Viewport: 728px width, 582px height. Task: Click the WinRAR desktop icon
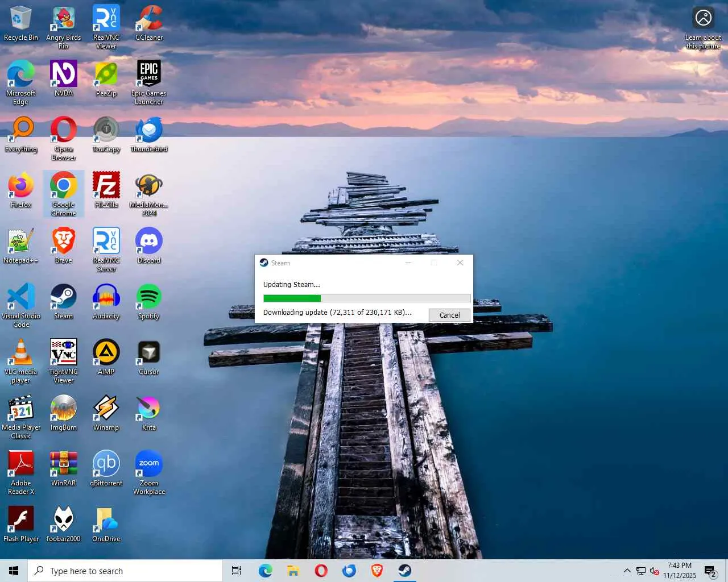[64, 469]
